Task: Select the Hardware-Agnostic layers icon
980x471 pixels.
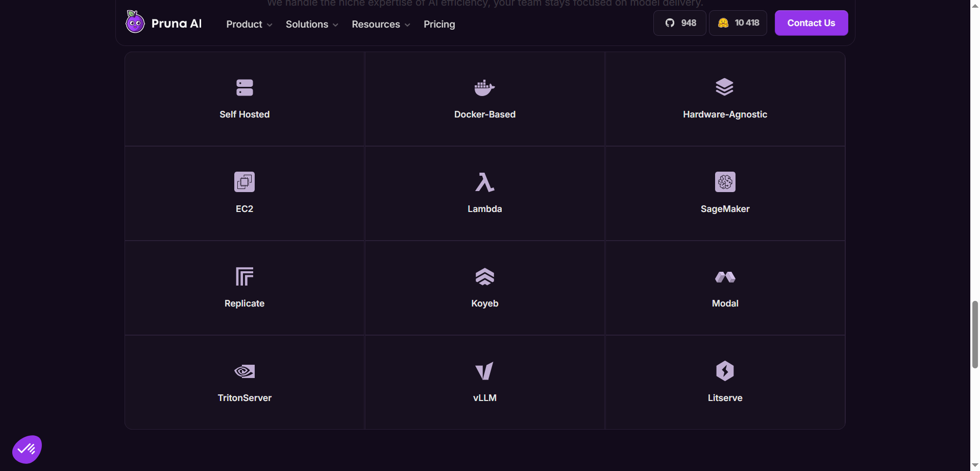Action: click(x=725, y=87)
